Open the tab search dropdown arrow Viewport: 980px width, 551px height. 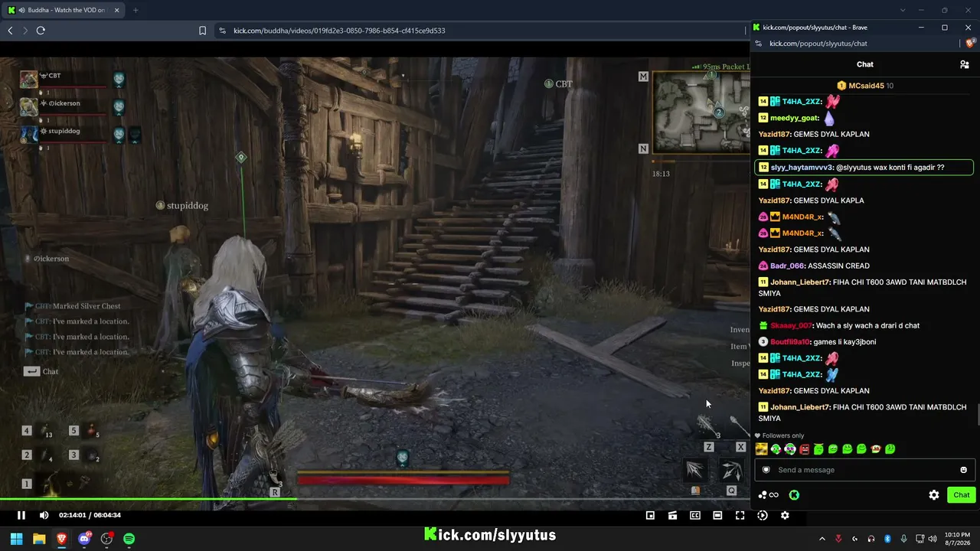coord(903,10)
